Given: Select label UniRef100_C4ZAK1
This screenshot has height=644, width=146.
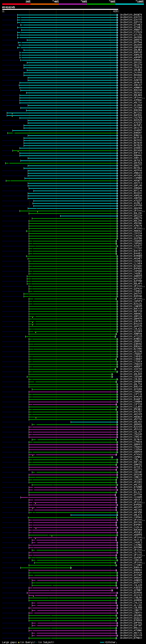Looking at the screenshot, I should click(x=131, y=261).
